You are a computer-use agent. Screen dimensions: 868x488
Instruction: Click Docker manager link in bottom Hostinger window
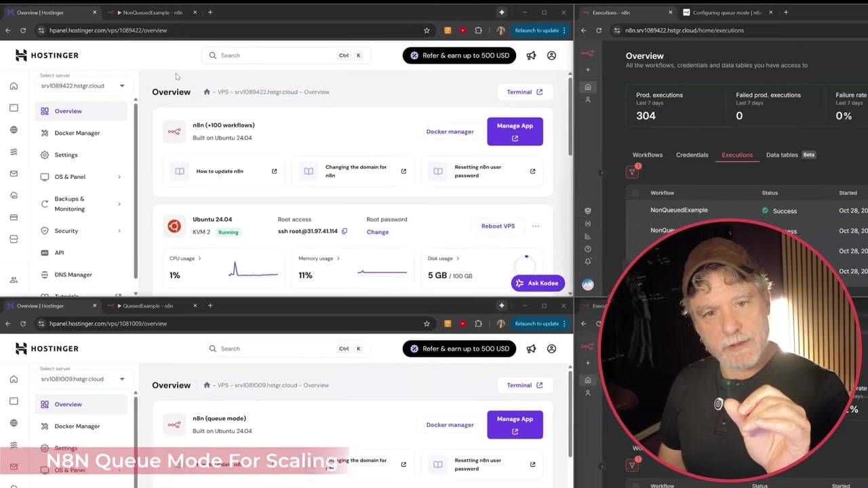(450, 425)
